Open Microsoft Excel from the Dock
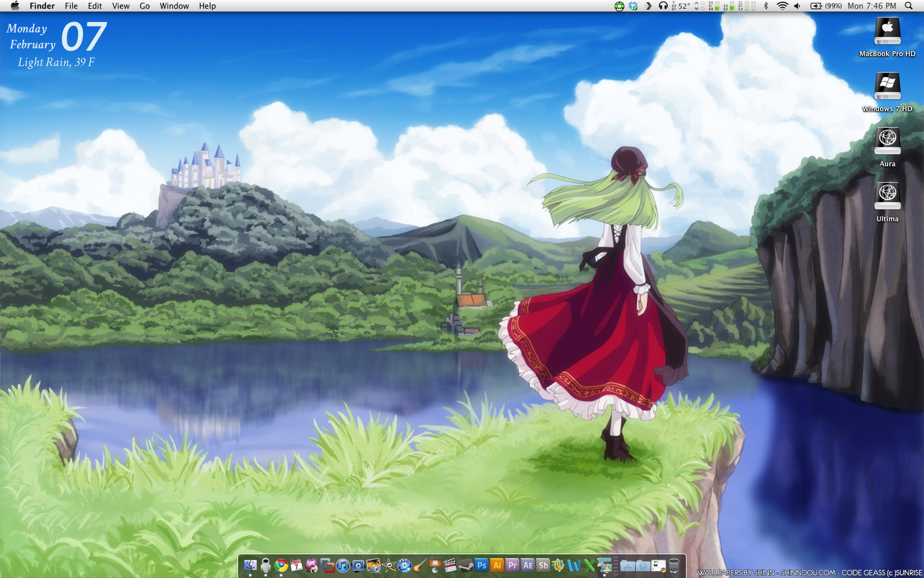 589,565
